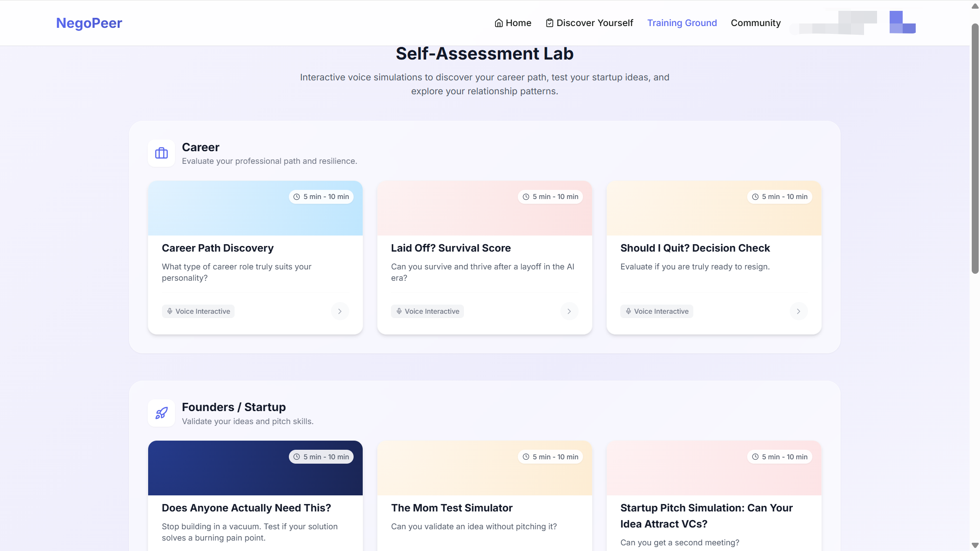
Task: Click the microphone icon on Career Path Discovery card
Action: (169, 311)
